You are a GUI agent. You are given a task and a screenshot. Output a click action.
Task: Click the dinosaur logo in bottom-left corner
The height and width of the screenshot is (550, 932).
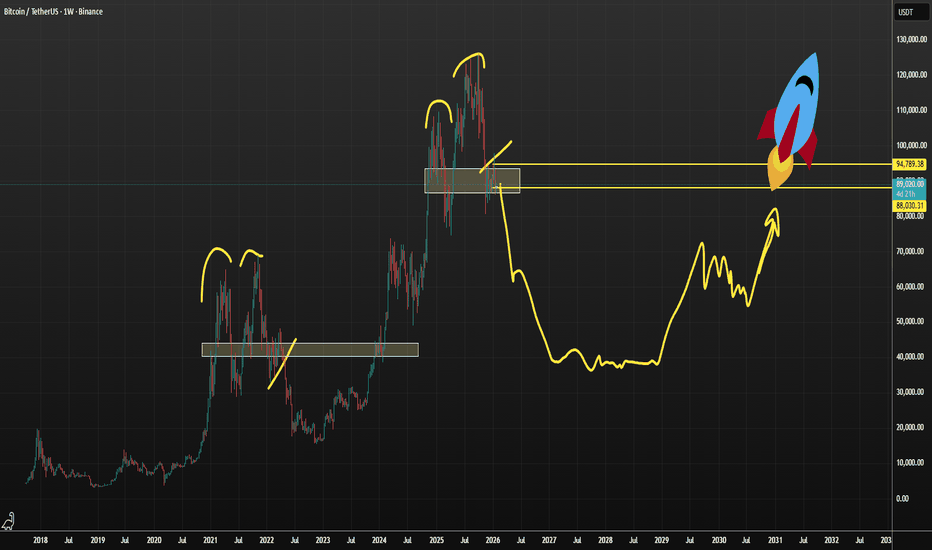[x=11, y=520]
